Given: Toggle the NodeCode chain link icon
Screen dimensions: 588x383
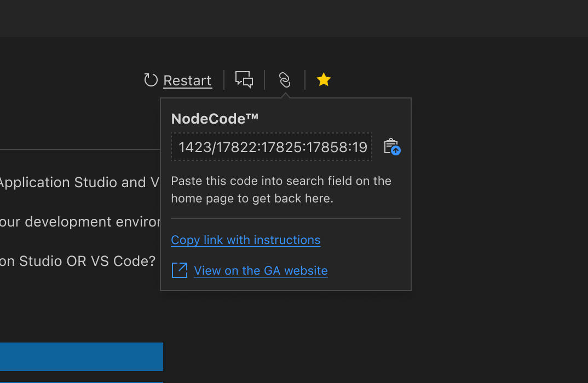Looking at the screenshot, I should click(285, 80).
